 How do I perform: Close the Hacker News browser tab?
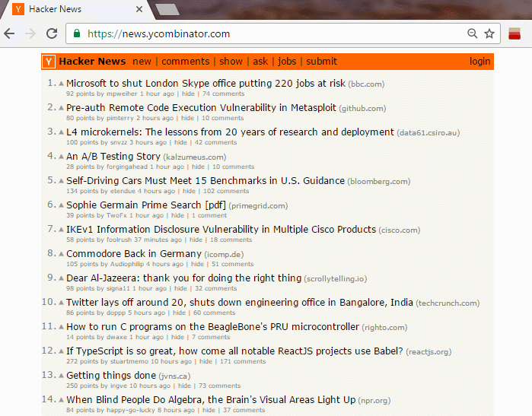[139, 9]
